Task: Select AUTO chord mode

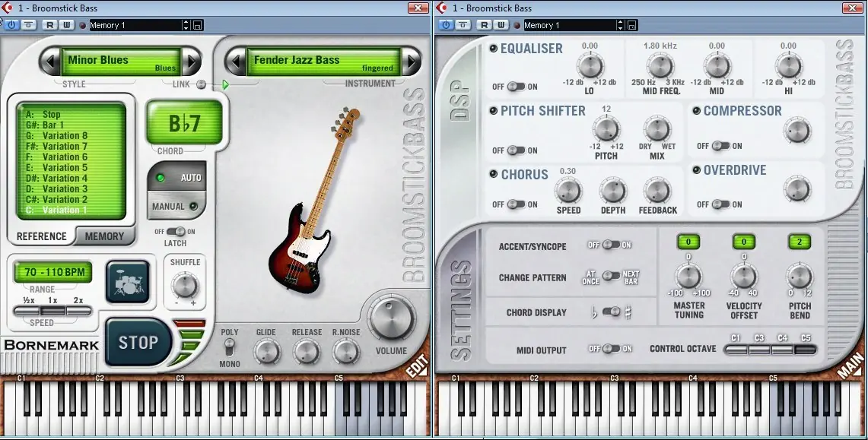Action: pyautogui.click(x=176, y=177)
